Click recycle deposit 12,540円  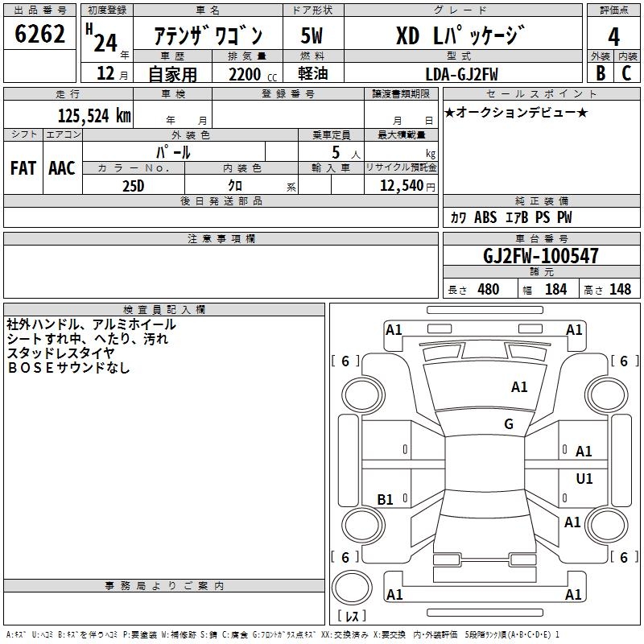[x=407, y=186]
